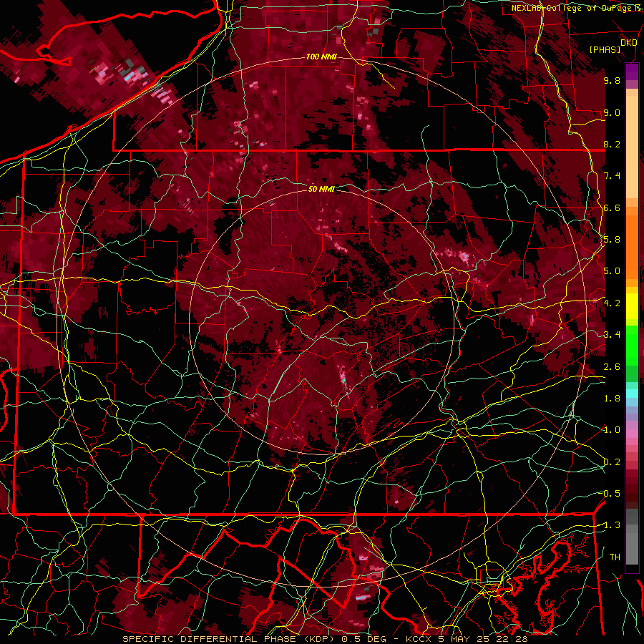Click the TH label at the color scale bottom
The width and height of the screenshot is (644, 644).
[615, 557]
